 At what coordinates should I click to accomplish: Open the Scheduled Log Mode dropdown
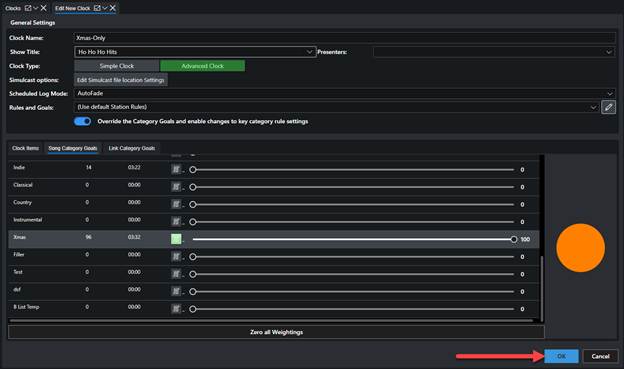point(610,94)
